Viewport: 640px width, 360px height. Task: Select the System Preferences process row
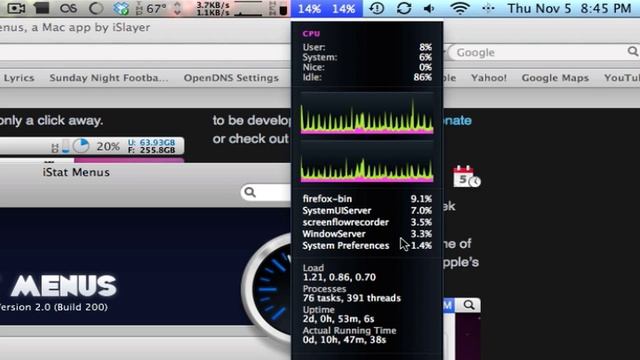(367, 246)
